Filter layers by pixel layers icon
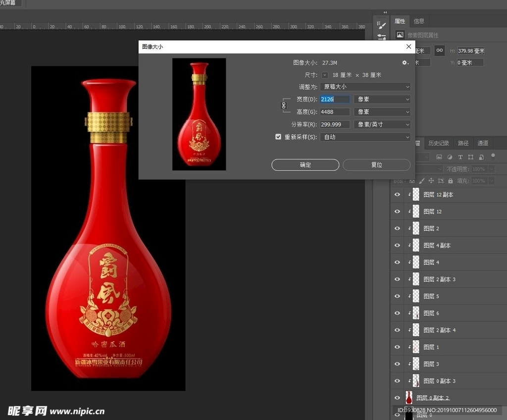 [x=439, y=157]
